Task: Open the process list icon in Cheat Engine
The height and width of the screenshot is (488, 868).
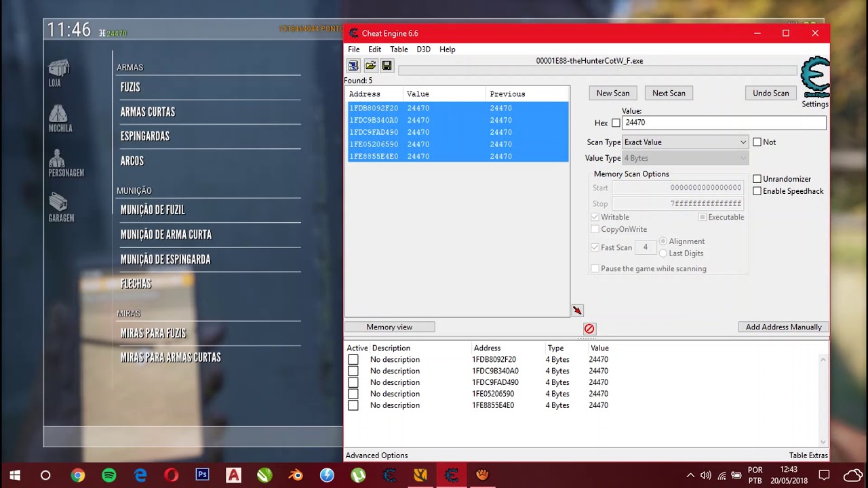Action: (353, 66)
